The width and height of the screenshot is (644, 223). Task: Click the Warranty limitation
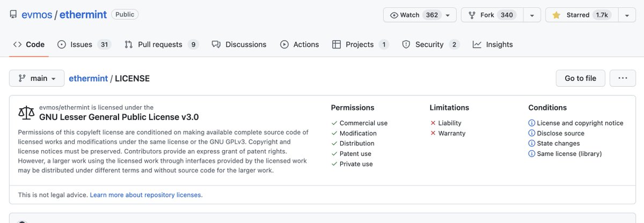[x=452, y=133]
